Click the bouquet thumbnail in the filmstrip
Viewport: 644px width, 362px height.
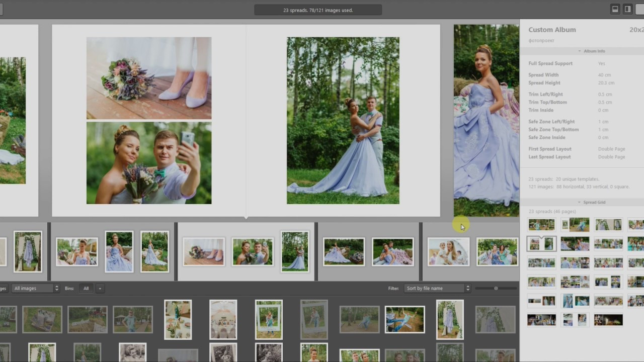coord(204,252)
